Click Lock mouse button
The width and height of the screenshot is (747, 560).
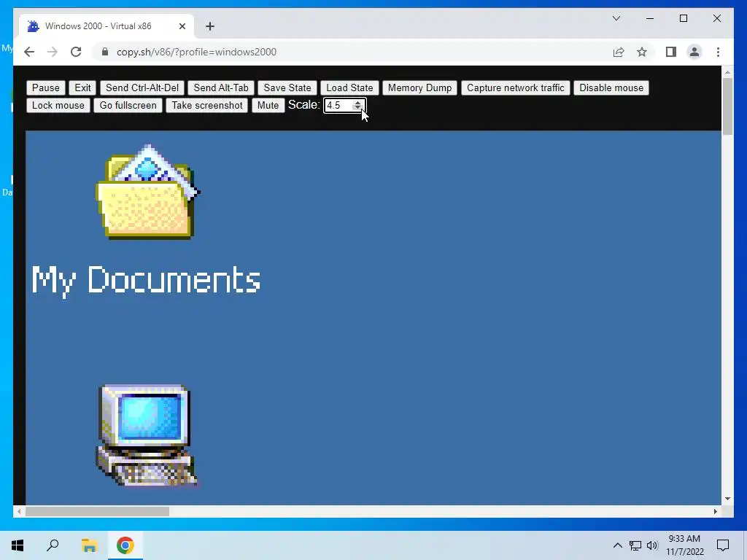(58, 105)
